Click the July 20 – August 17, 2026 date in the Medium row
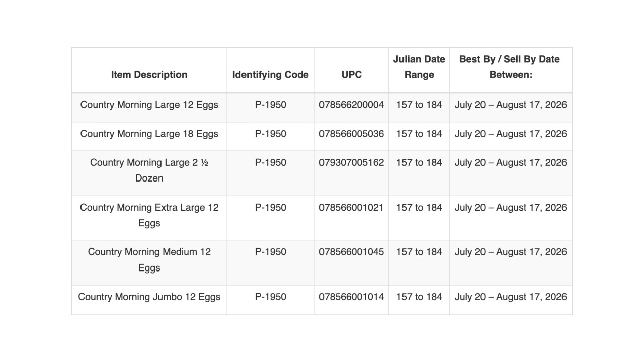 511,252
